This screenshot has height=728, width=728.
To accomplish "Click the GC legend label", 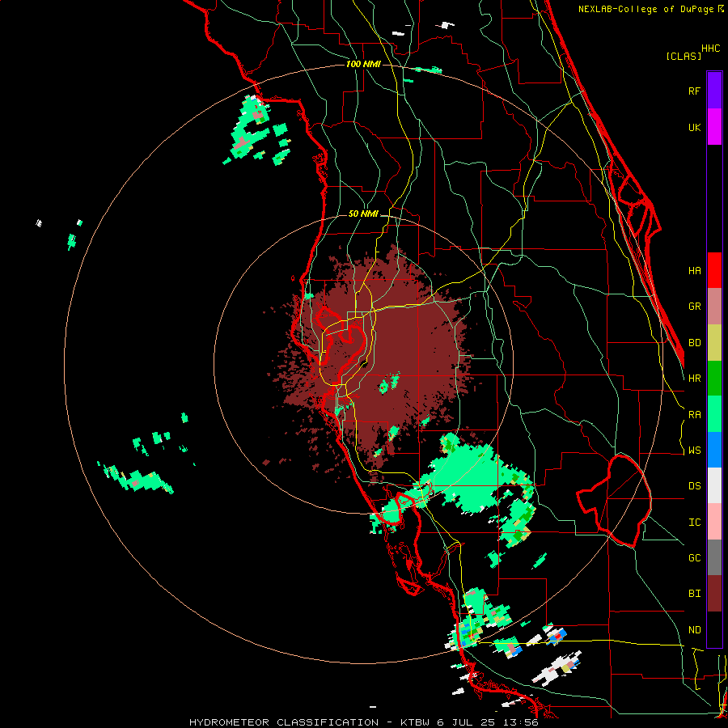I will pyautogui.click(x=695, y=558).
